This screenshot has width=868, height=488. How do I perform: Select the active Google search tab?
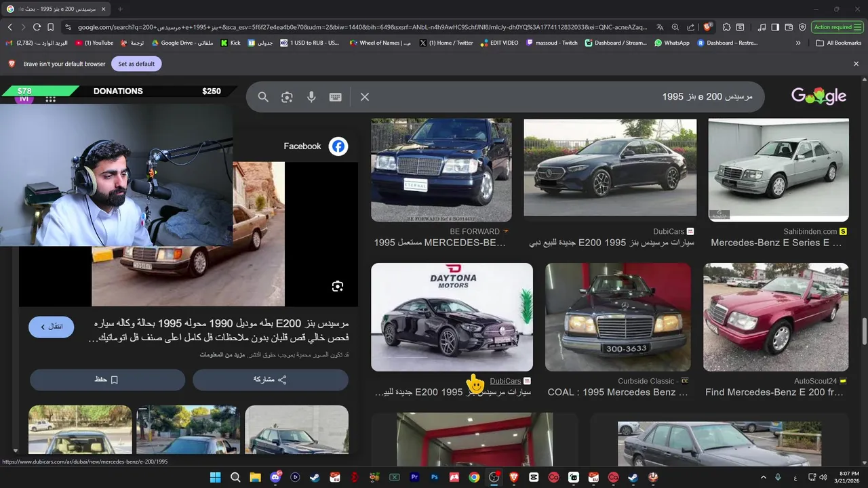tap(56, 9)
